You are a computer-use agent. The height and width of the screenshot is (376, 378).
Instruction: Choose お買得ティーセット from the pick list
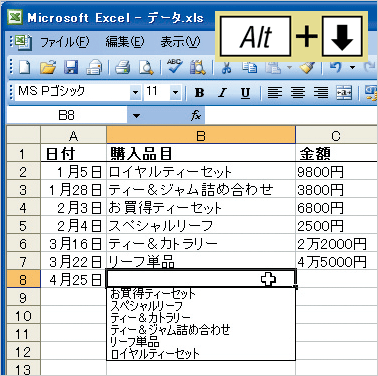coord(201,294)
